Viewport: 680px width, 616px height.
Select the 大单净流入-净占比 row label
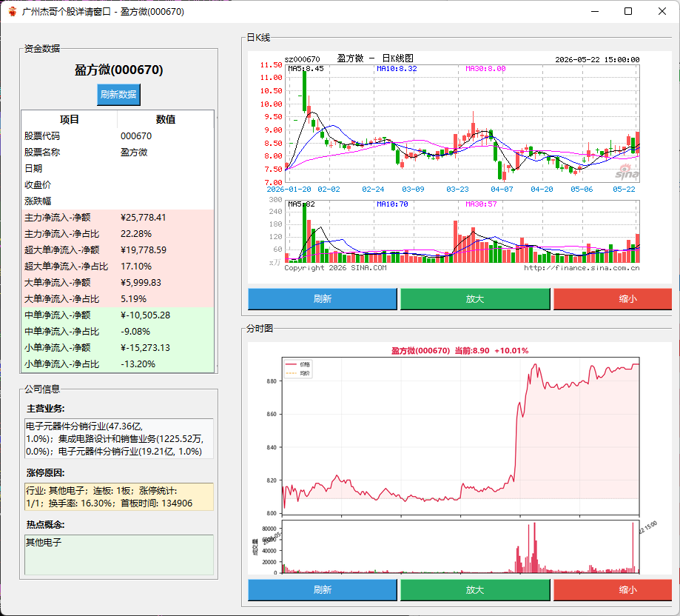pos(62,299)
